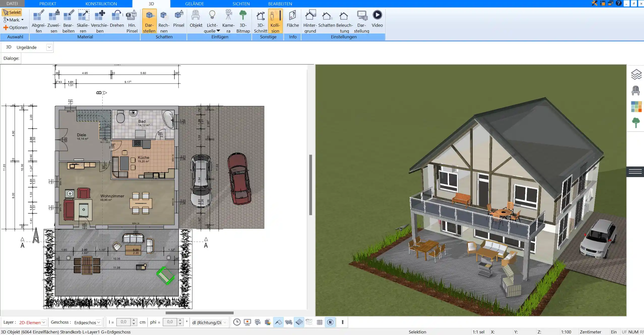Select the 3D ribbon tab
The image size is (644, 335).
[x=151, y=4]
